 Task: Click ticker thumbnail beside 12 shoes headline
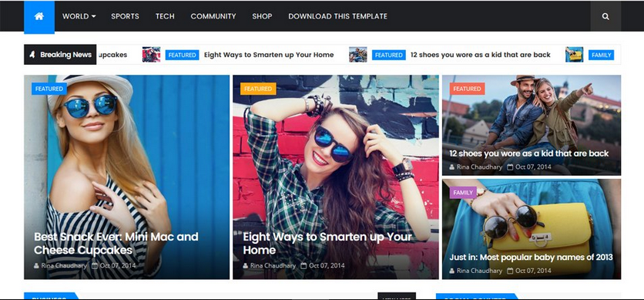pos(357,55)
